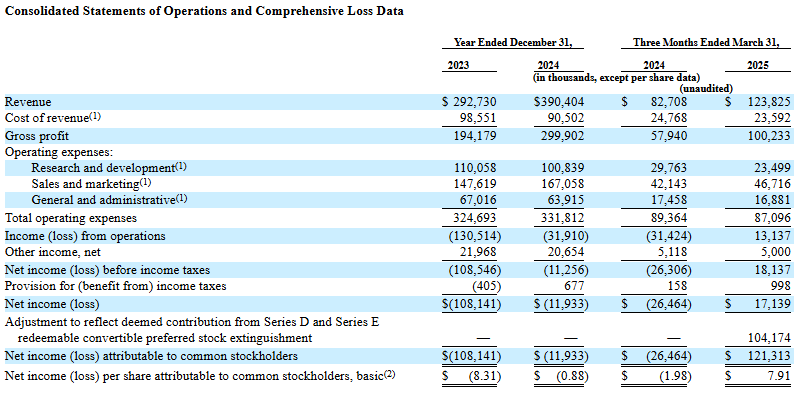This screenshot has width=799, height=395.
Task: Click G&A value 67,016
Action: tap(478, 200)
